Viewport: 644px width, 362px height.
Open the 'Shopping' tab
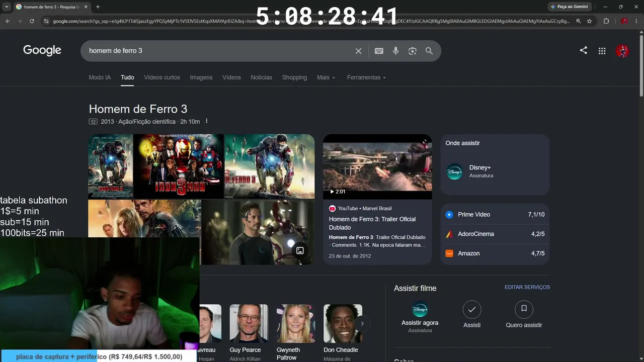[294, 77]
